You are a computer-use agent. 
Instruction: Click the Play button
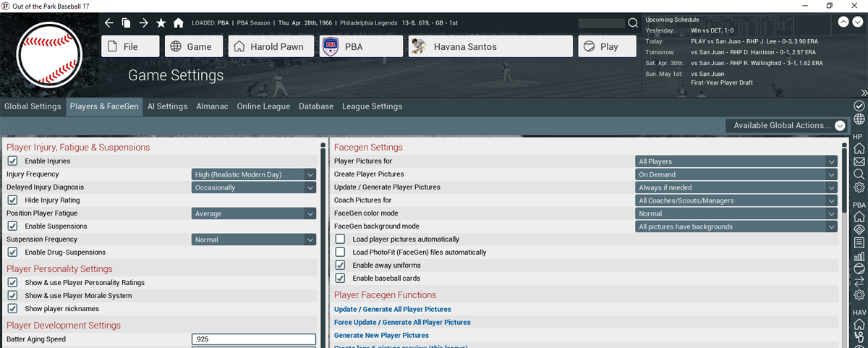pyautogui.click(x=607, y=46)
